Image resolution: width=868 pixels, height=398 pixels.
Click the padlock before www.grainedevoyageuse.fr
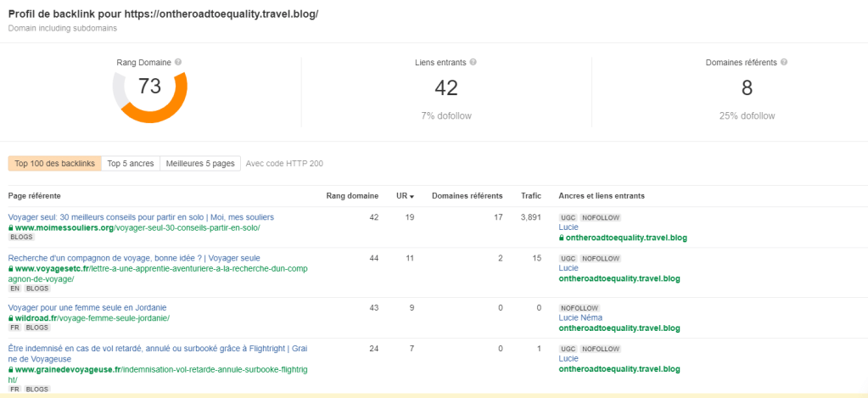coord(11,370)
